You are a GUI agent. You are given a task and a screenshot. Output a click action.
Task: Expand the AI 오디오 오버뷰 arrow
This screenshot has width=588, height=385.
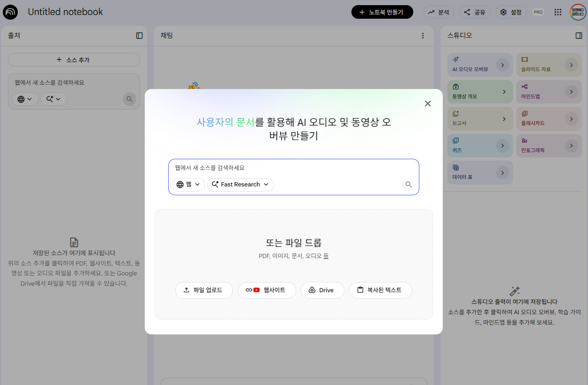click(502, 65)
